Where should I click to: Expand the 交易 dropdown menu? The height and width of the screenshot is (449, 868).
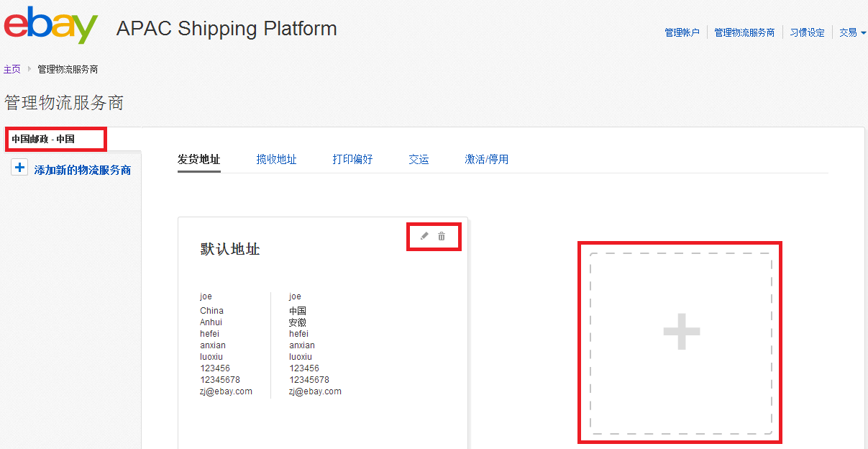[853, 32]
